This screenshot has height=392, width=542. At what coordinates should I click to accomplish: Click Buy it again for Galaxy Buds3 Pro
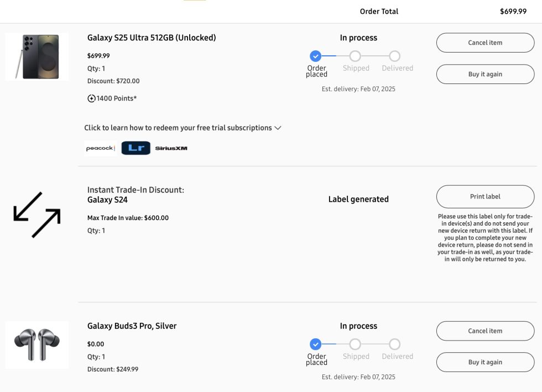click(x=485, y=362)
